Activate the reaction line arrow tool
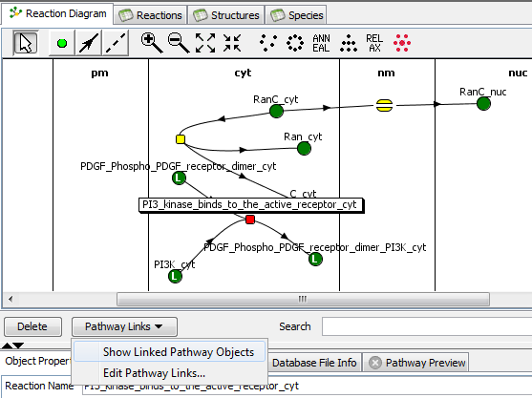The height and width of the screenshot is (398, 532). point(89,43)
